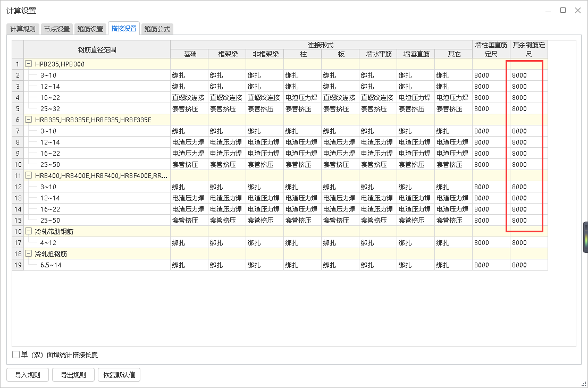
Task: Select the 25~32 diameter row
Action: click(x=97, y=109)
